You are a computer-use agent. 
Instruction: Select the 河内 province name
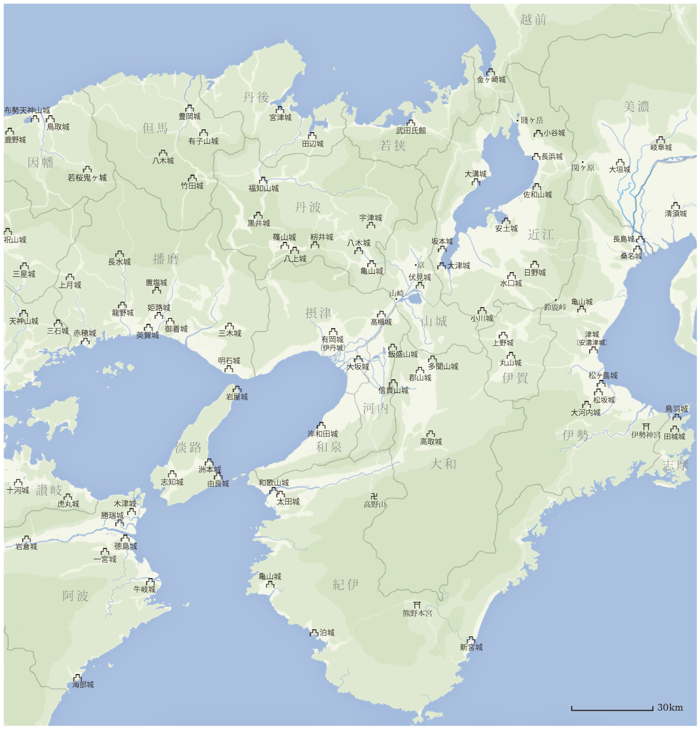(x=376, y=408)
